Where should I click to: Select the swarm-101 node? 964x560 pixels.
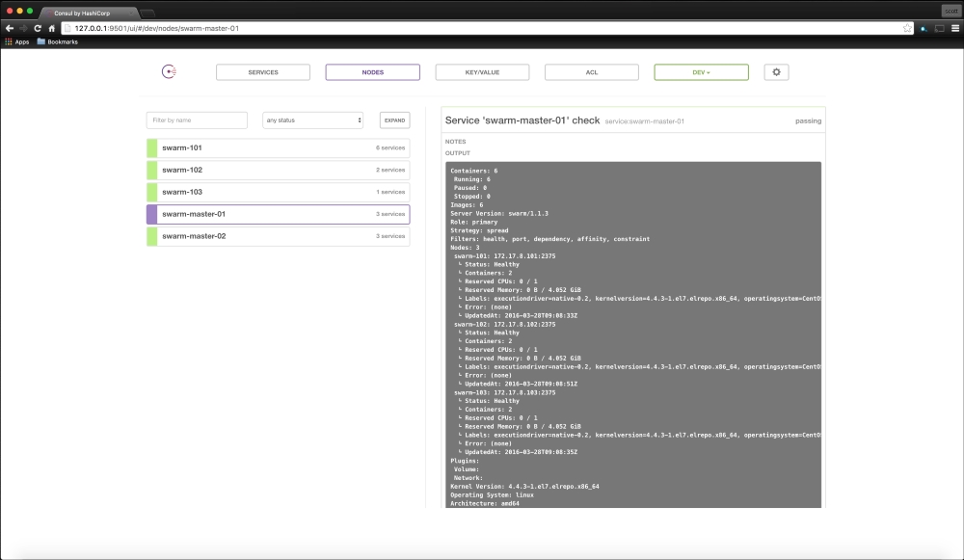(x=278, y=148)
